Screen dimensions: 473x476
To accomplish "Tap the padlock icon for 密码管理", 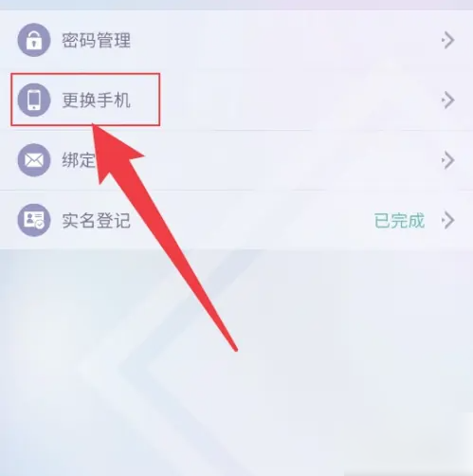I will (34, 40).
